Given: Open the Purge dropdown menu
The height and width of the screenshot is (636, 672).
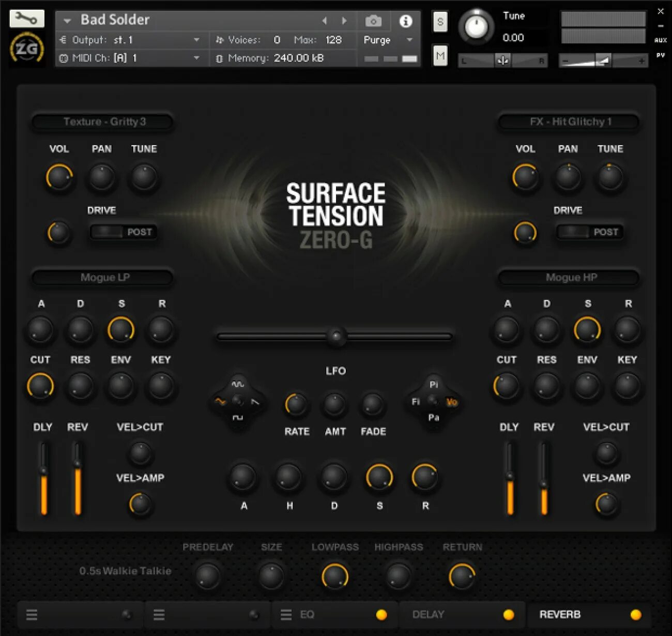Looking at the screenshot, I should coord(388,40).
